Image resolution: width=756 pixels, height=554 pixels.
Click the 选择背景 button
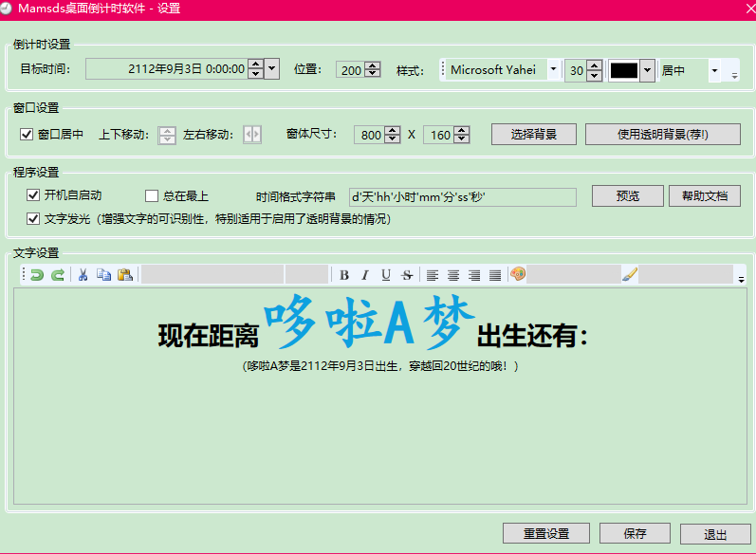[534, 134]
